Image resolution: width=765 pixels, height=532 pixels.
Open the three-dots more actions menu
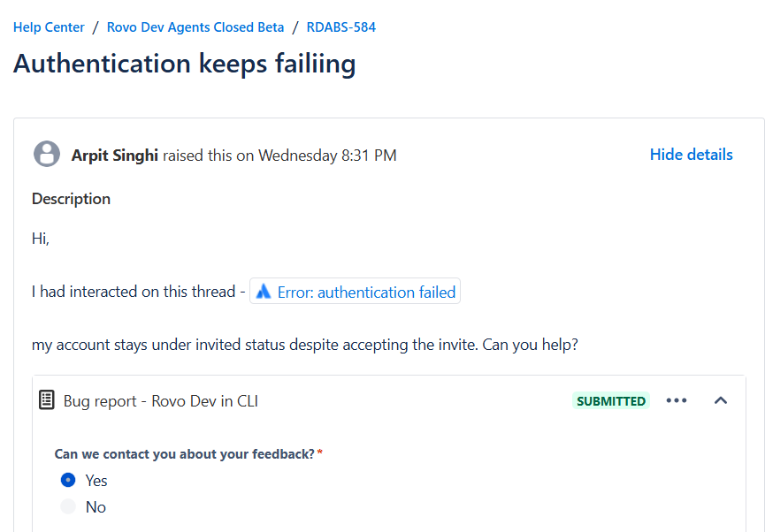677,400
